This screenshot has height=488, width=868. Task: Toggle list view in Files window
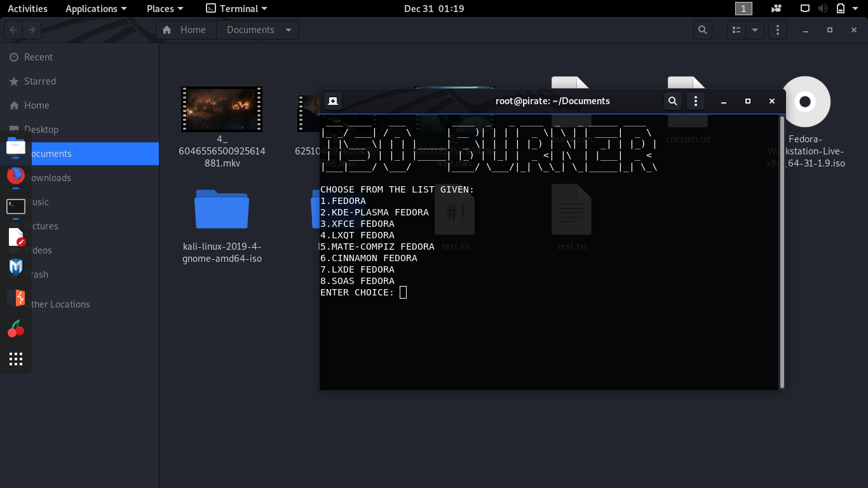point(736,30)
